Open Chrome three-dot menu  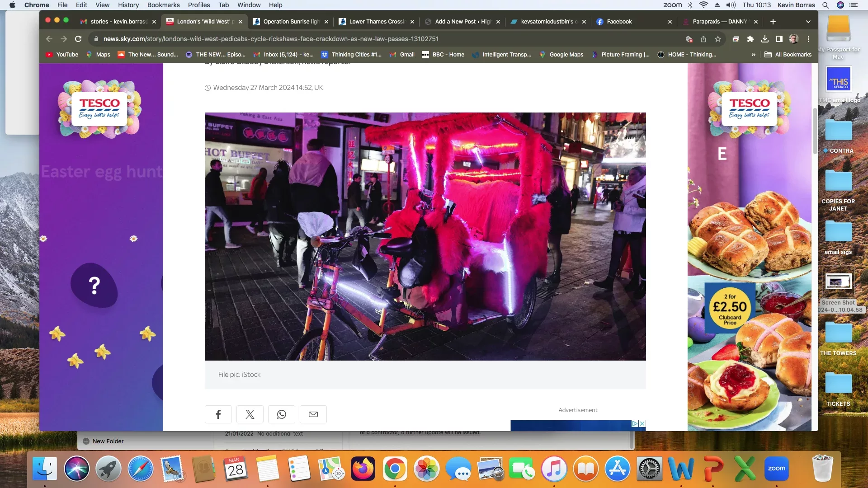click(808, 39)
